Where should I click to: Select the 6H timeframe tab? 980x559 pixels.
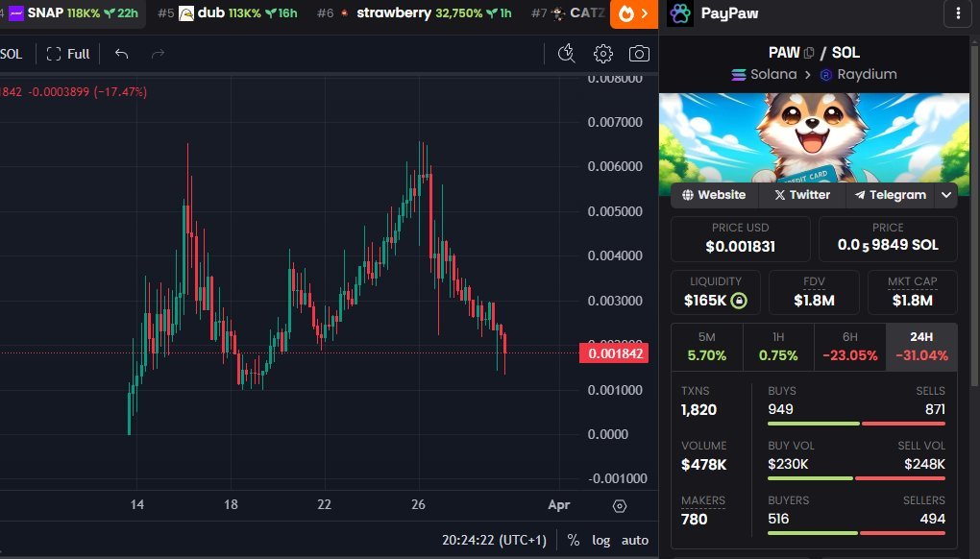(850, 347)
